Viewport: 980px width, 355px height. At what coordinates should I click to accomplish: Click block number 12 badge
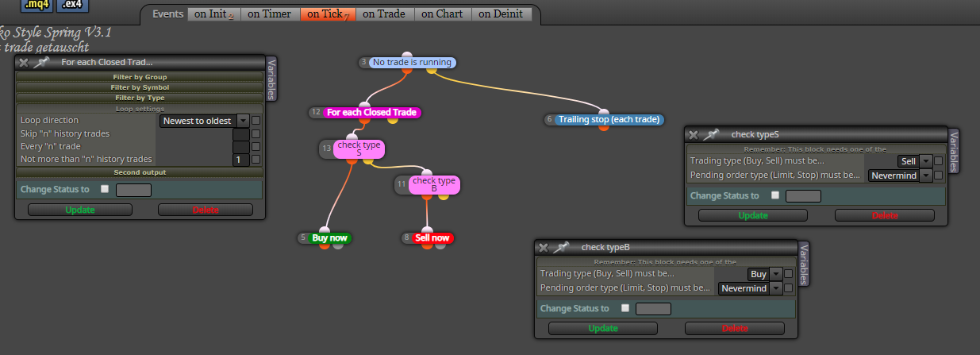tap(316, 113)
